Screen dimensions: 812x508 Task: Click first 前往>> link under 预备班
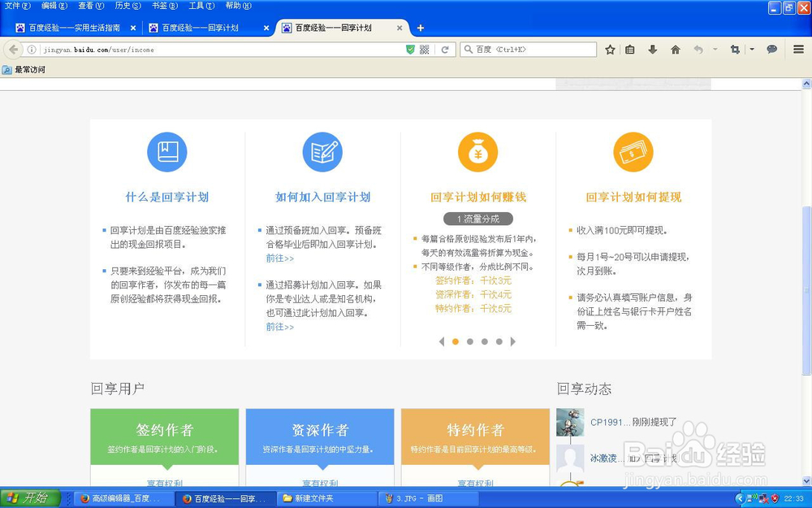[279, 258]
